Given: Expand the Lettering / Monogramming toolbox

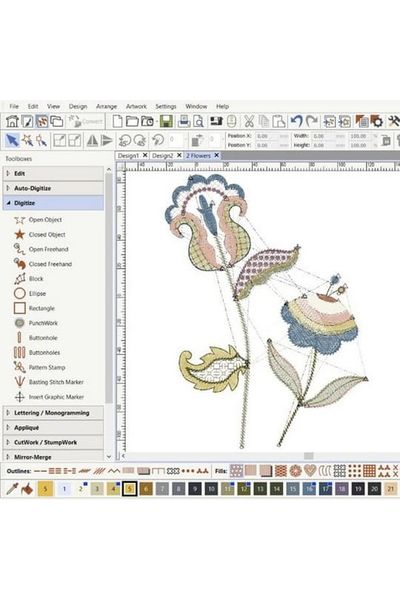Looking at the screenshot, I should point(53,413).
